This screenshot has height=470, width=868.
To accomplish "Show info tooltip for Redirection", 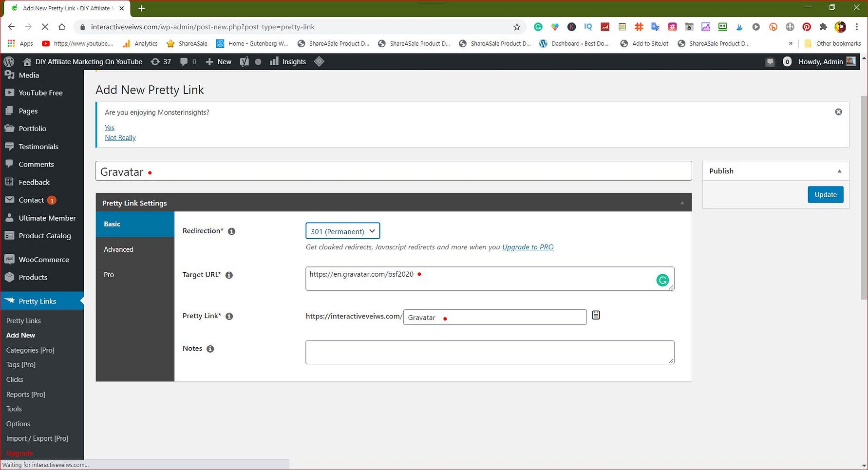I will [x=232, y=231].
